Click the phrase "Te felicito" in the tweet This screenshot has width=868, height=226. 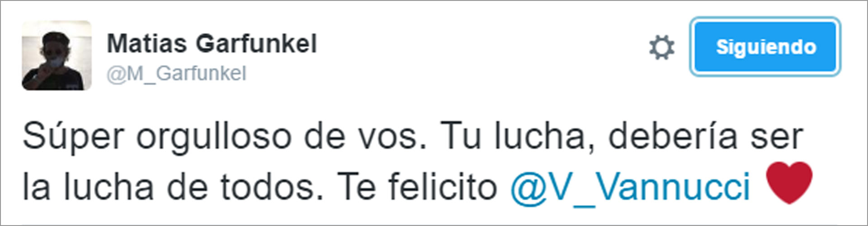tap(417, 186)
